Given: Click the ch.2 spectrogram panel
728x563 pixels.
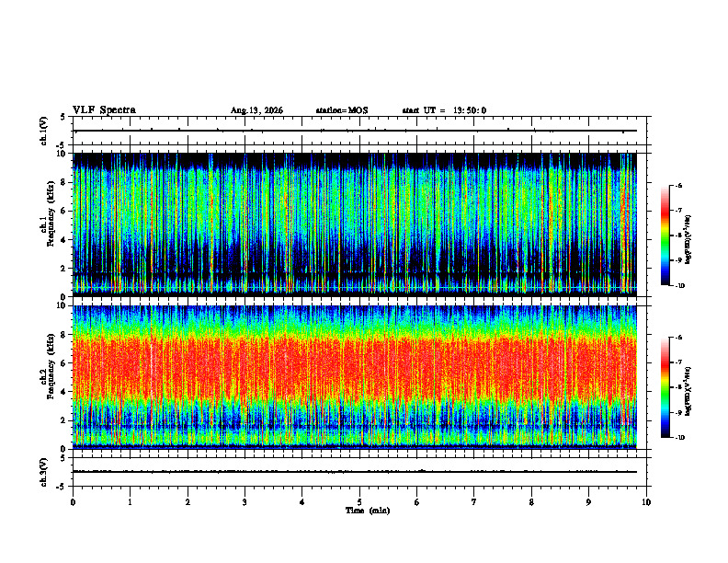Looking at the screenshot, I should click(x=355, y=377).
